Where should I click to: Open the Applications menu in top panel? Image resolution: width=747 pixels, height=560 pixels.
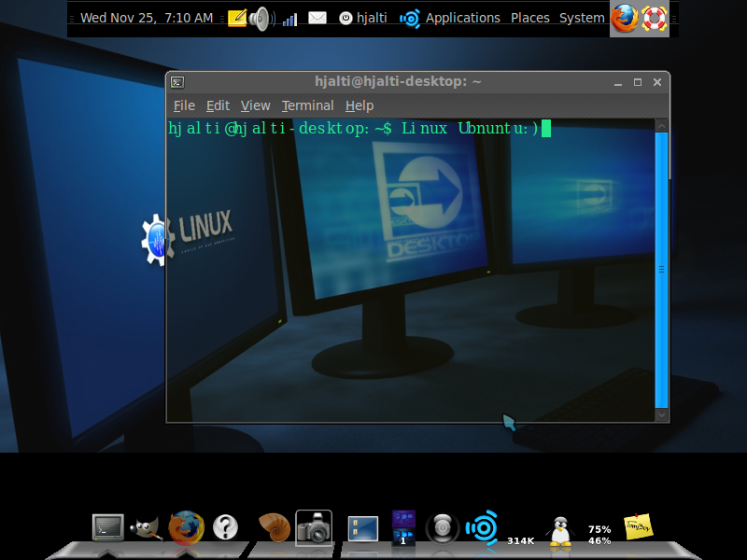462,18
